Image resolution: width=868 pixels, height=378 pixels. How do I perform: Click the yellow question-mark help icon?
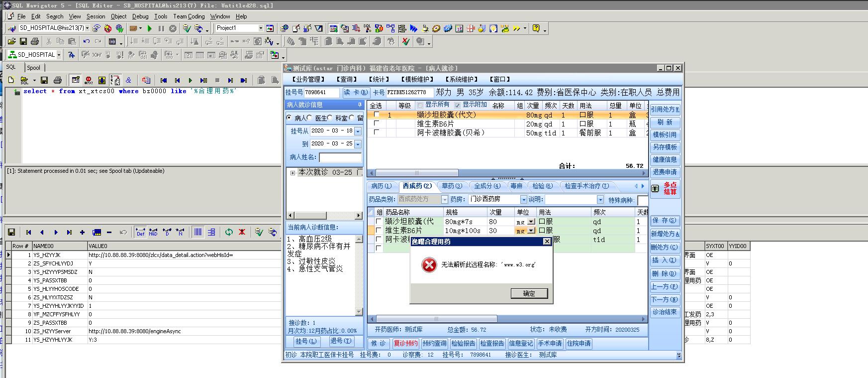pyautogui.click(x=536, y=28)
